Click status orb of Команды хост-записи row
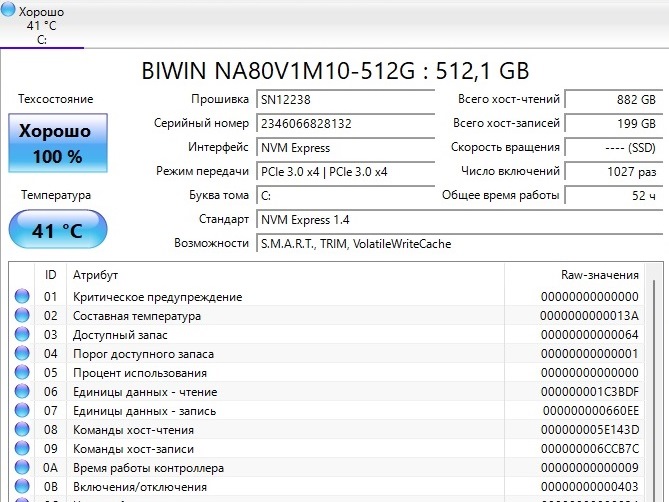 pos(22,448)
